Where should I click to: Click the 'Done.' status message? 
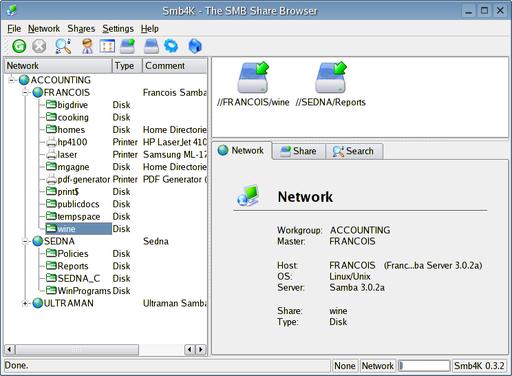[16, 365]
